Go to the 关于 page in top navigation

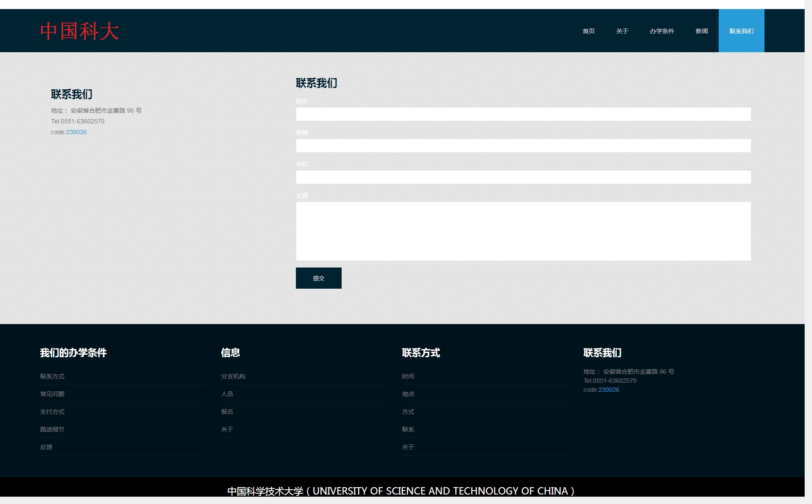622,31
